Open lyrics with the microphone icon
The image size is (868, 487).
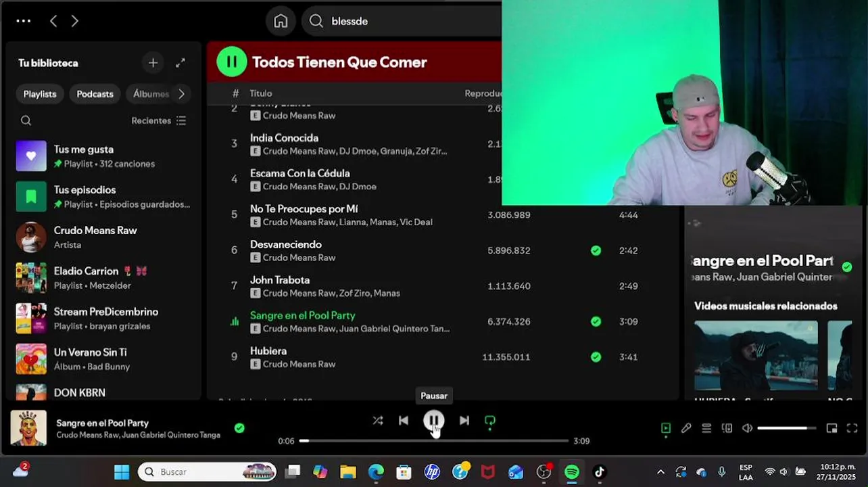(686, 428)
